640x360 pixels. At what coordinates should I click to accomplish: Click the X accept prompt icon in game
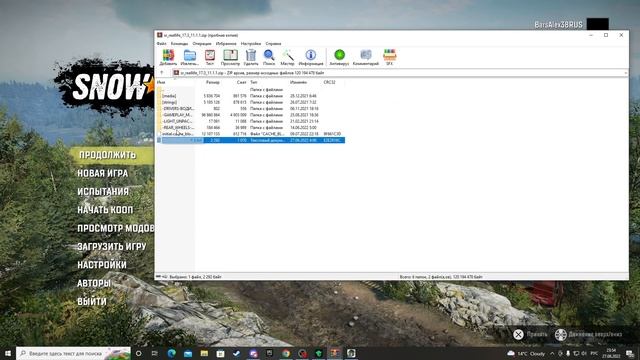518,335
